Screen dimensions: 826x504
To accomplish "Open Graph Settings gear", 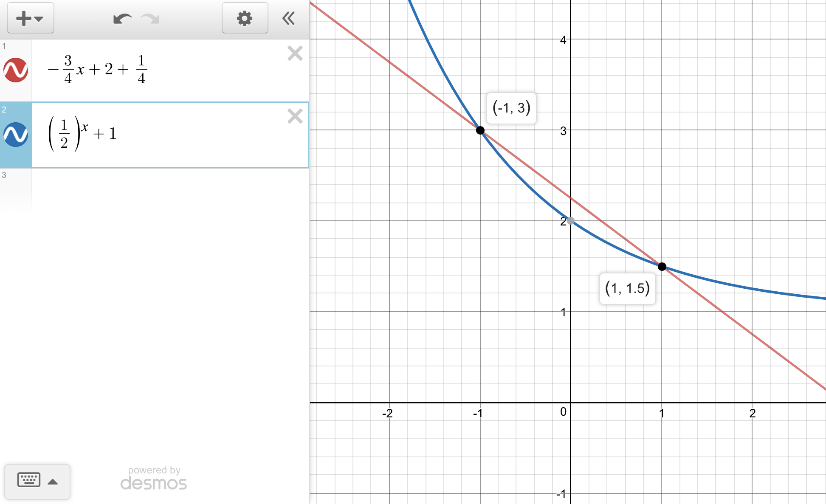I will [x=245, y=18].
